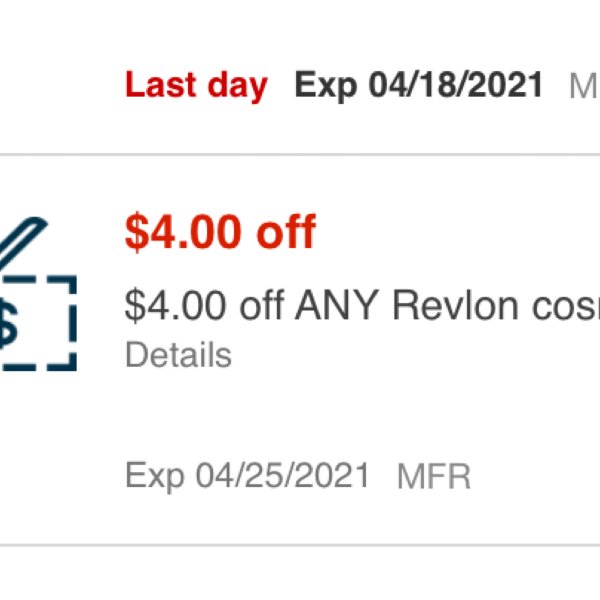Click empty space below the Revlon coupon row
This screenshot has width=600, height=600.
coord(300,573)
